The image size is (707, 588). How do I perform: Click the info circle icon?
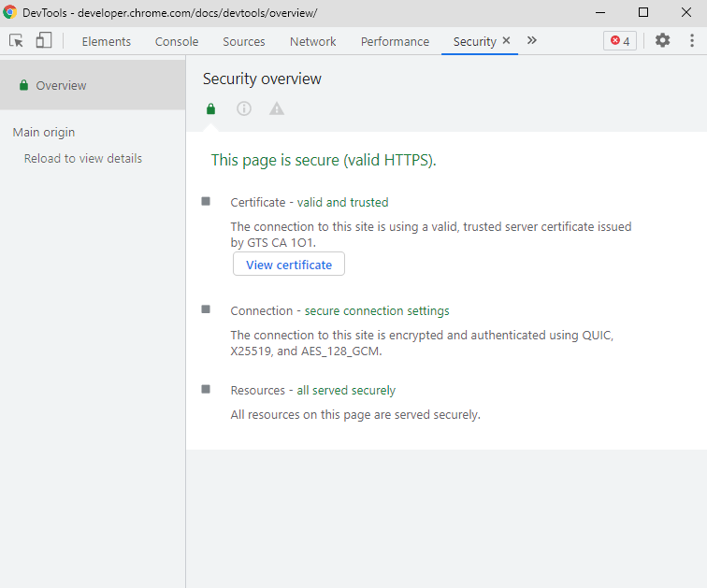(x=244, y=108)
